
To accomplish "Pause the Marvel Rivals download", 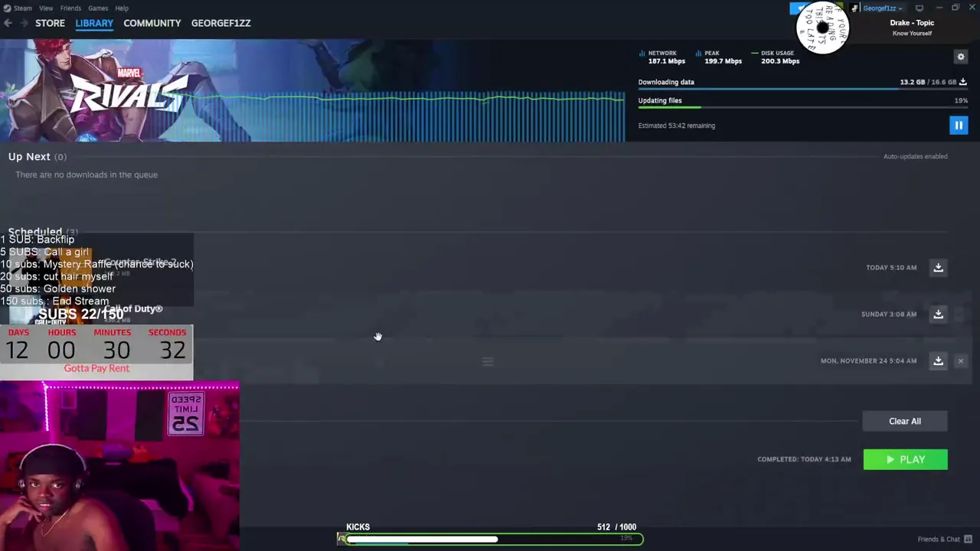I will point(959,125).
